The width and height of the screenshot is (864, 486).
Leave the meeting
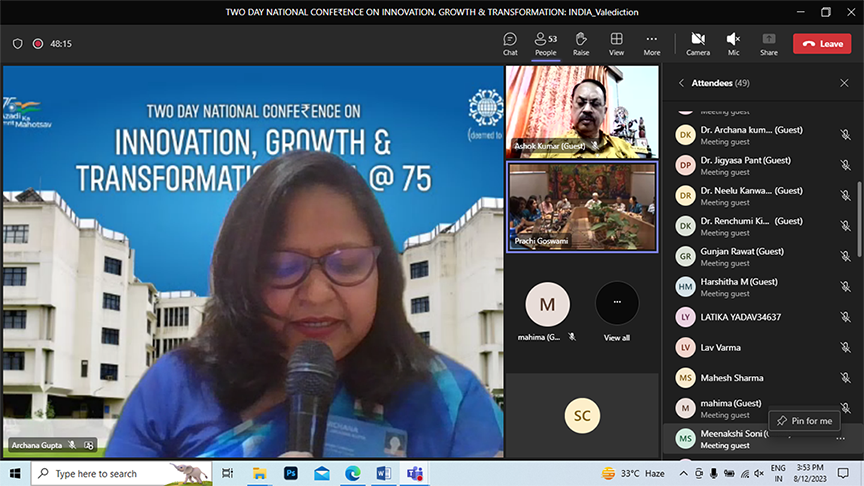(x=822, y=43)
